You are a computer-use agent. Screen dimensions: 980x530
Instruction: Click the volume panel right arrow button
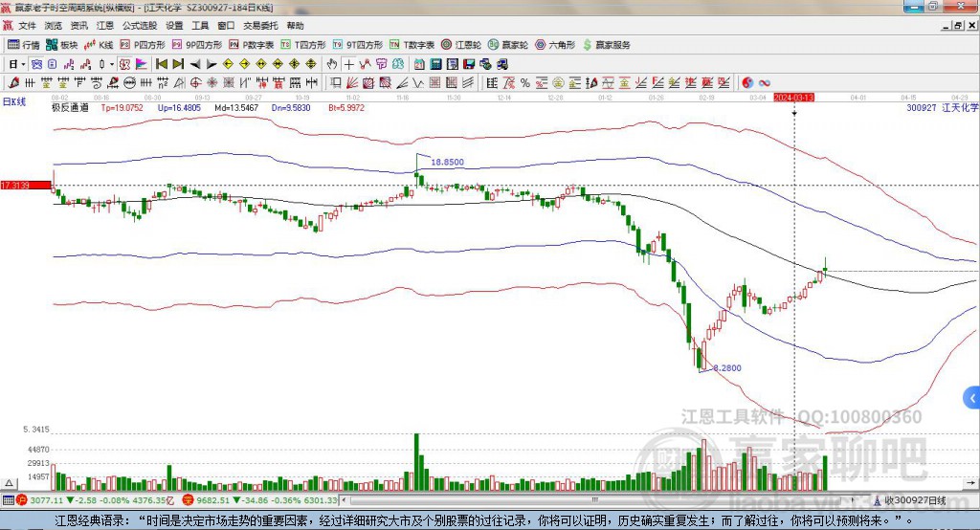click(x=970, y=483)
